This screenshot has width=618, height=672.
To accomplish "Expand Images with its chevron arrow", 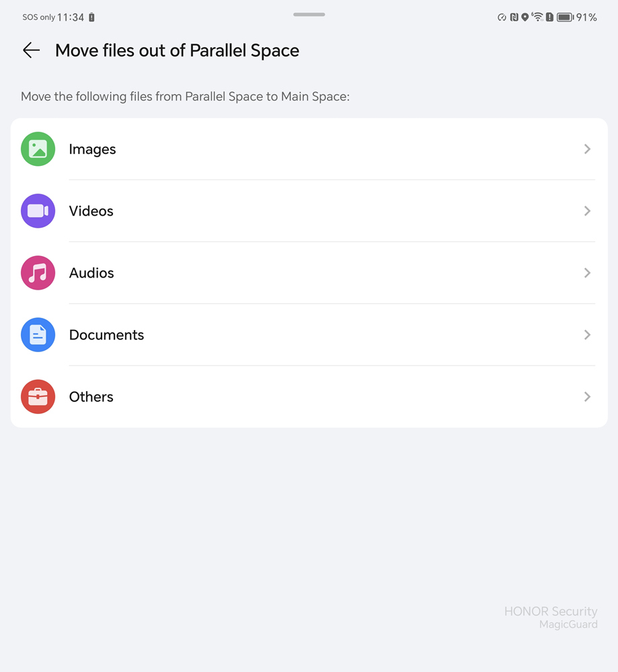I will coord(587,149).
